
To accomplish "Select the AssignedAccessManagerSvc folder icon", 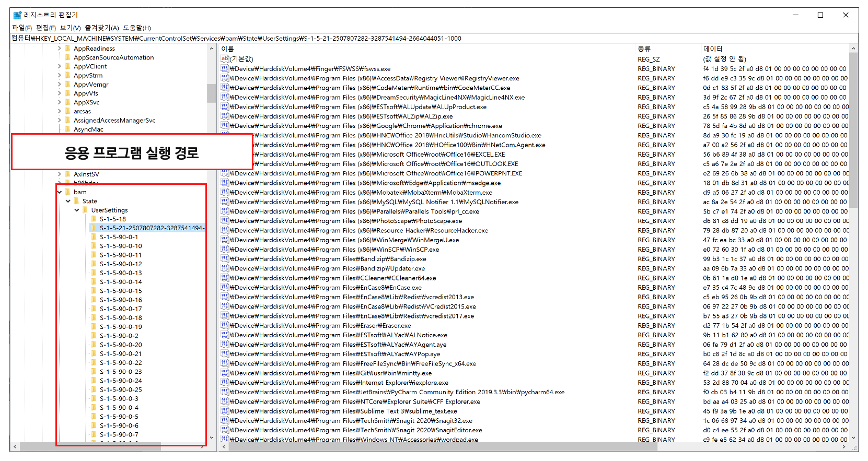I will [68, 120].
